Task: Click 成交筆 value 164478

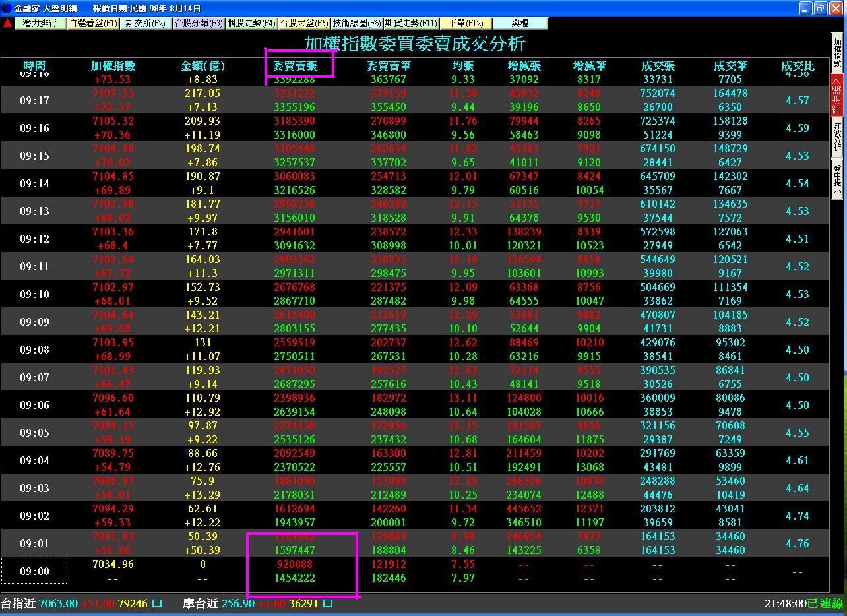Action: [730, 94]
